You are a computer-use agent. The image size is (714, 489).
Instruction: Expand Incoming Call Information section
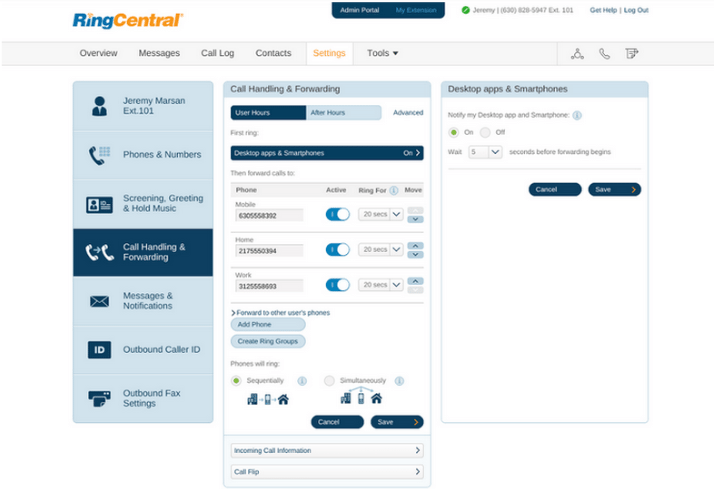click(x=327, y=451)
